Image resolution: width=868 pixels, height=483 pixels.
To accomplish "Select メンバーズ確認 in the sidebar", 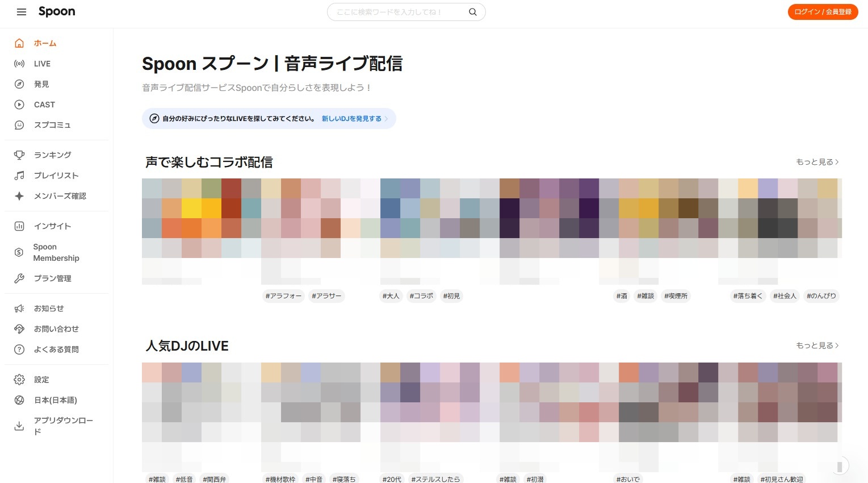I will point(57,196).
